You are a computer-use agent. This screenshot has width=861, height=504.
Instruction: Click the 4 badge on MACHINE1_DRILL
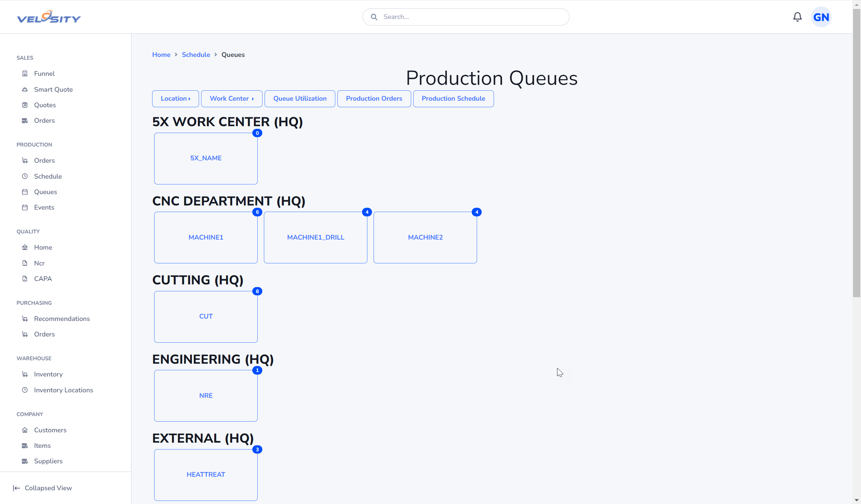(x=367, y=212)
